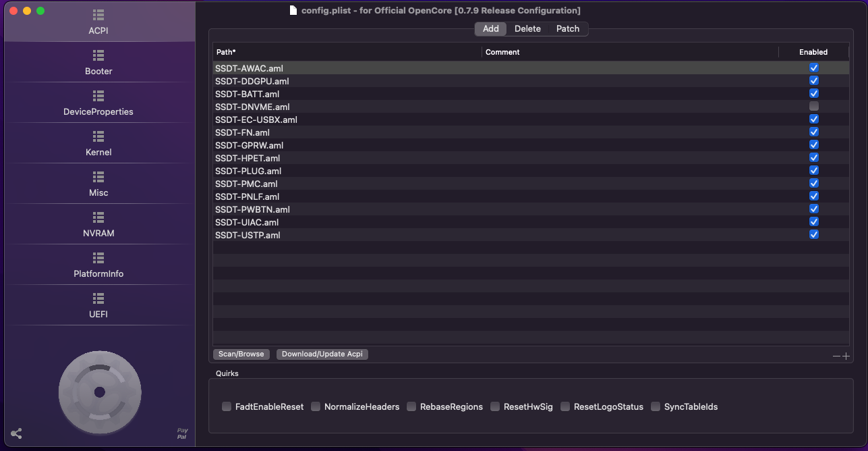Viewport: 868px width, 451px height.
Task: Open the PlatformInfo section icon
Action: pos(98,257)
